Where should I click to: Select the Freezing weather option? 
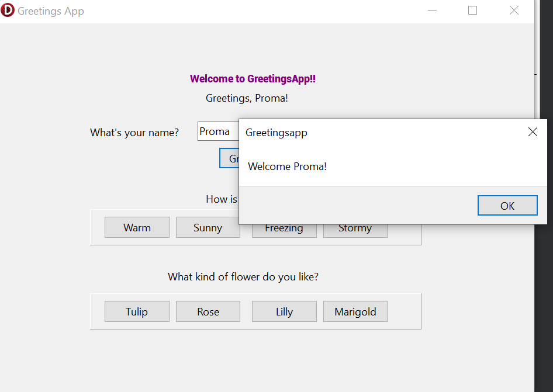[x=284, y=227]
